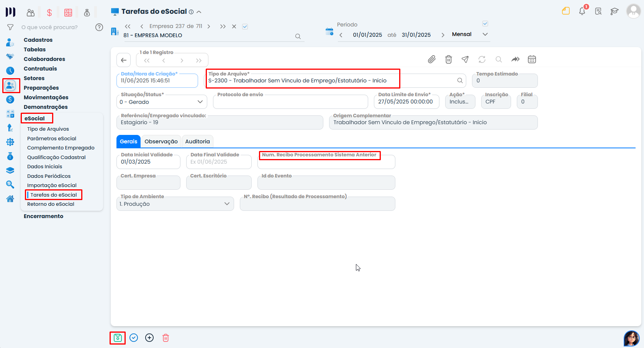Open the virtual assistant avatar
Screen dimensions: 644x348
point(632,338)
